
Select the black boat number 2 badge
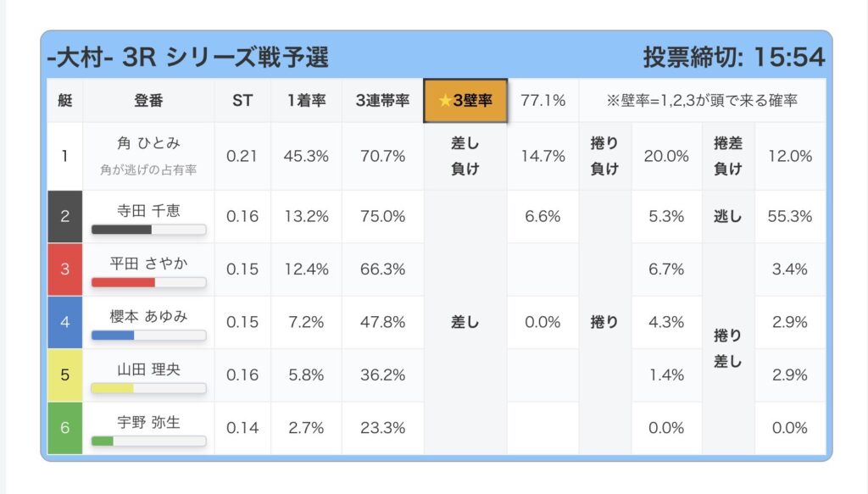(65, 216)
